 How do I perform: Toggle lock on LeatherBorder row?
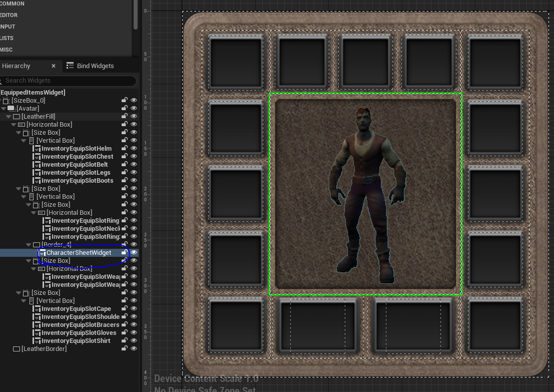coord(125,348)
